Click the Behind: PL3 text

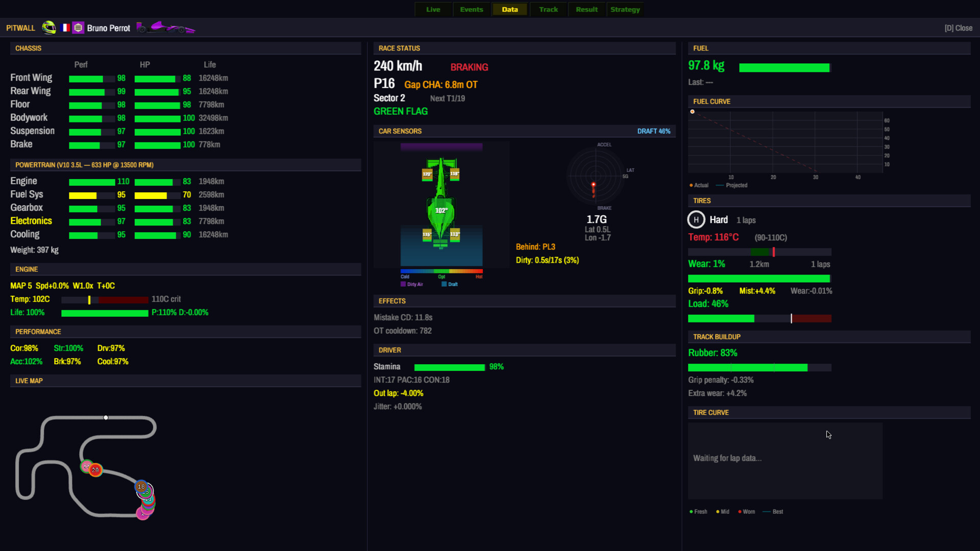click(x=535, y=247)
